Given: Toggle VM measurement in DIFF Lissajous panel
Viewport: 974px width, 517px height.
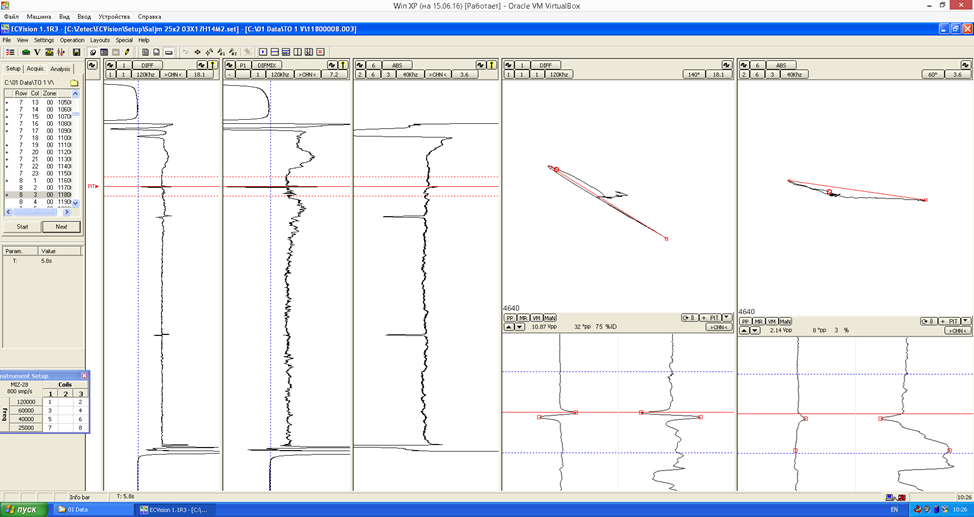Looking at the screenshot, I should click(x=536, y=318).
